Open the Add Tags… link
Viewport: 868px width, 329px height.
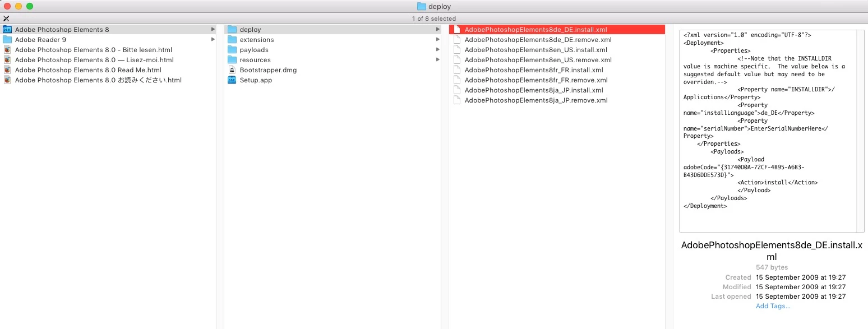tap(773, 306)
